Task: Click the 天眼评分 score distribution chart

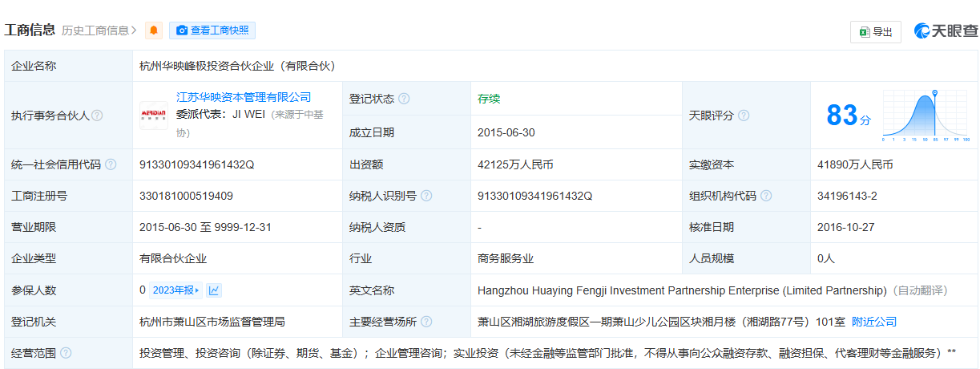Action: click(x=926, y=116)
